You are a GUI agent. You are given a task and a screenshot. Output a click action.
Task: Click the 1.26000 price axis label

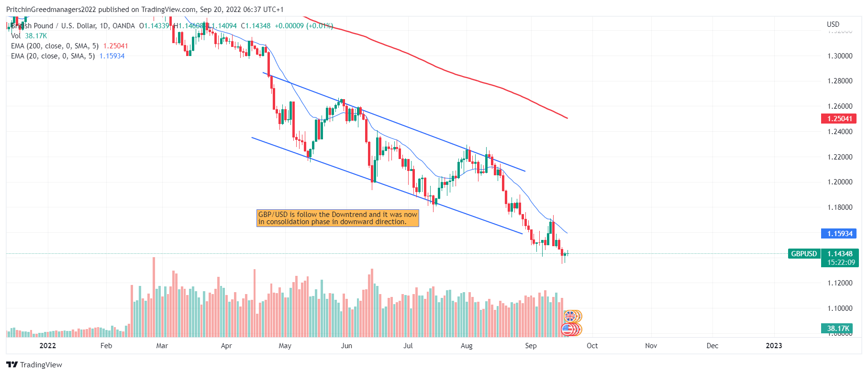840,106
